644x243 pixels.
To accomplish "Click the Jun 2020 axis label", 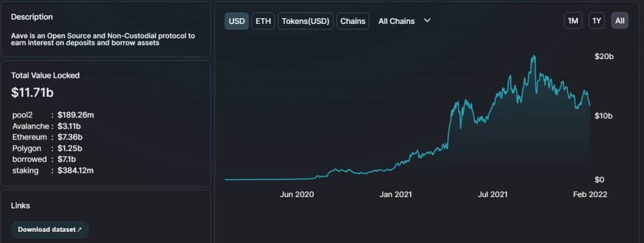I will point(297,195).
